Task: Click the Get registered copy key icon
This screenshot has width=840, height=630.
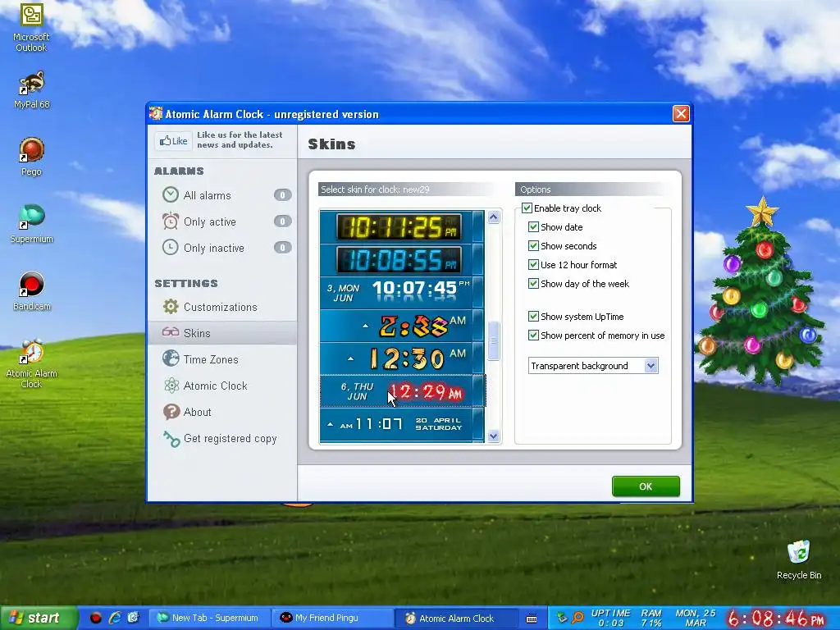Action: [x=171, y=439]
